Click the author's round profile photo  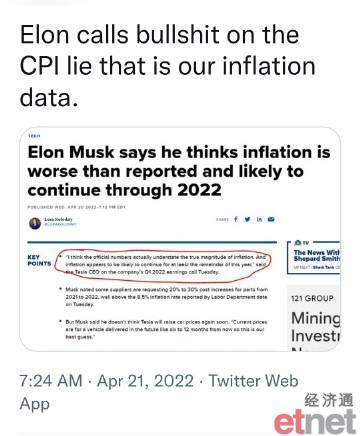(x=35, y=223)
